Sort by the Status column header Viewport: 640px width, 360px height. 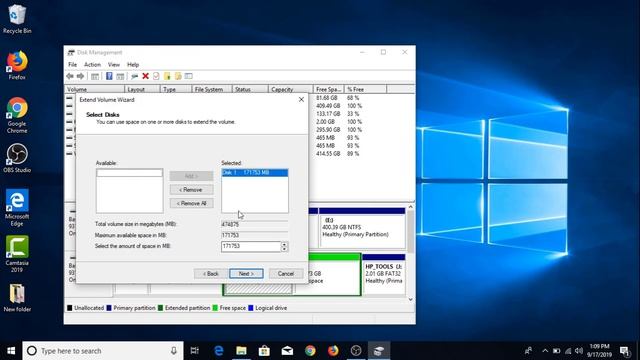click(x=250, y=89)
